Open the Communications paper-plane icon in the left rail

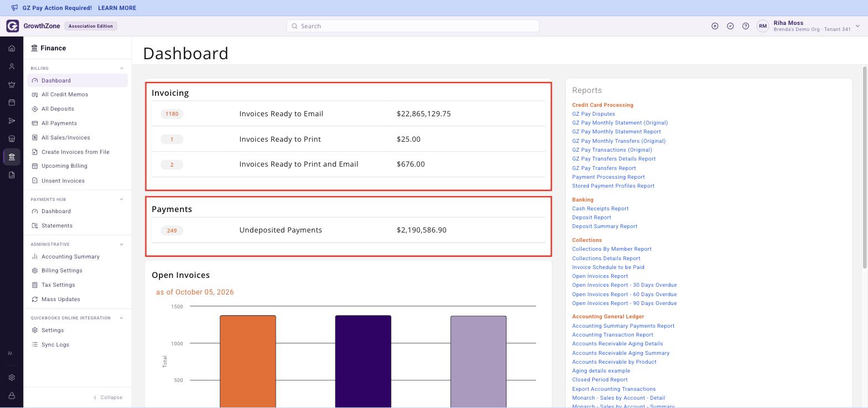(x=12, y=121)
